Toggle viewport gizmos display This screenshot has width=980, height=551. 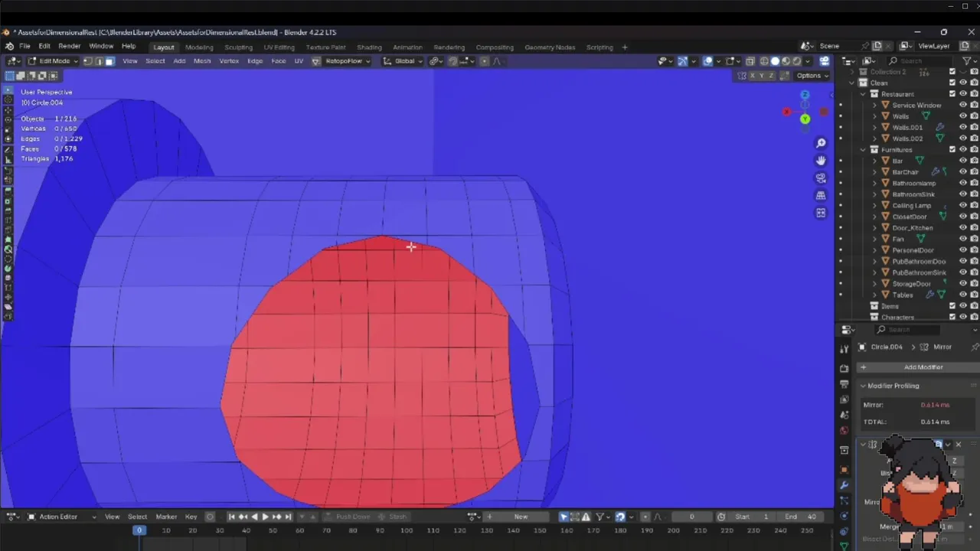click(682, 61)
